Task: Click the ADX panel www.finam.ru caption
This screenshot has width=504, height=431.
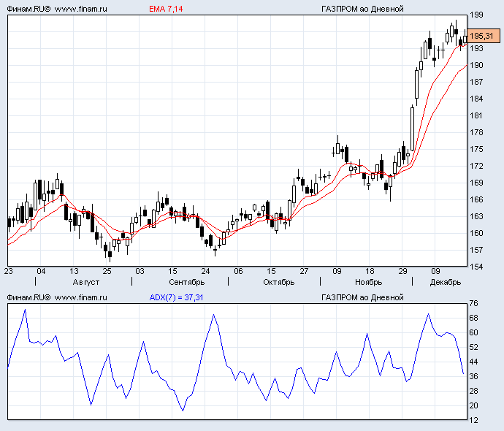Action: [x=80, y=297]
